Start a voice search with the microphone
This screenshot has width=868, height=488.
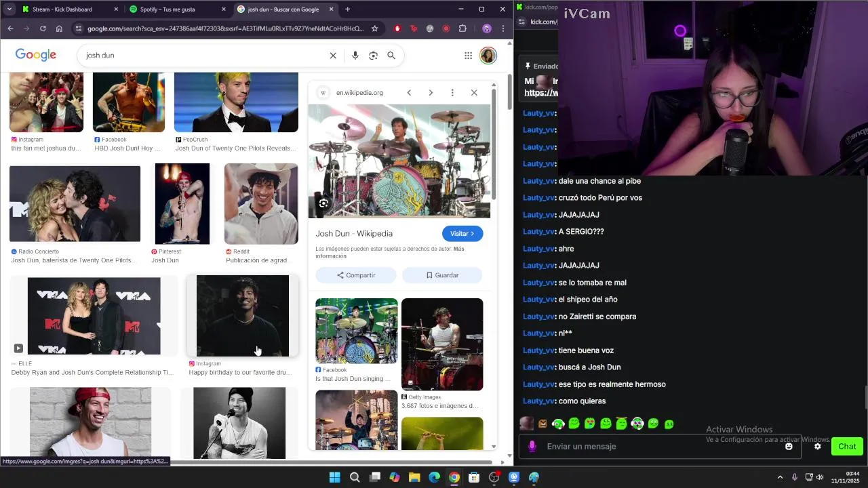[355, 56]
